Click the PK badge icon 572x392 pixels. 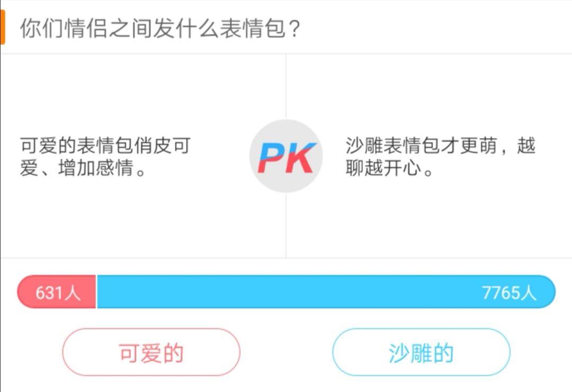click(286, 156)
